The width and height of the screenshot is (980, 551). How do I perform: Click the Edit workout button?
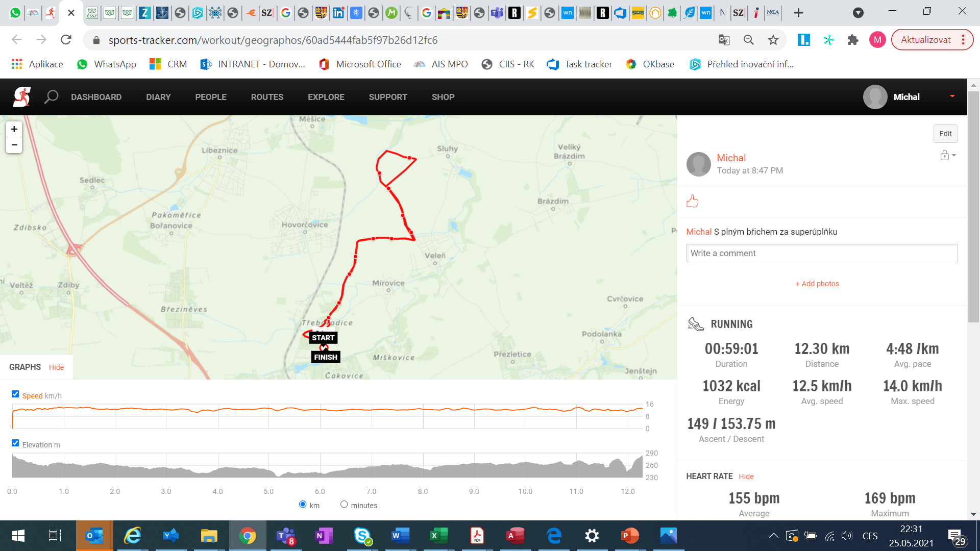pos(945,134)
